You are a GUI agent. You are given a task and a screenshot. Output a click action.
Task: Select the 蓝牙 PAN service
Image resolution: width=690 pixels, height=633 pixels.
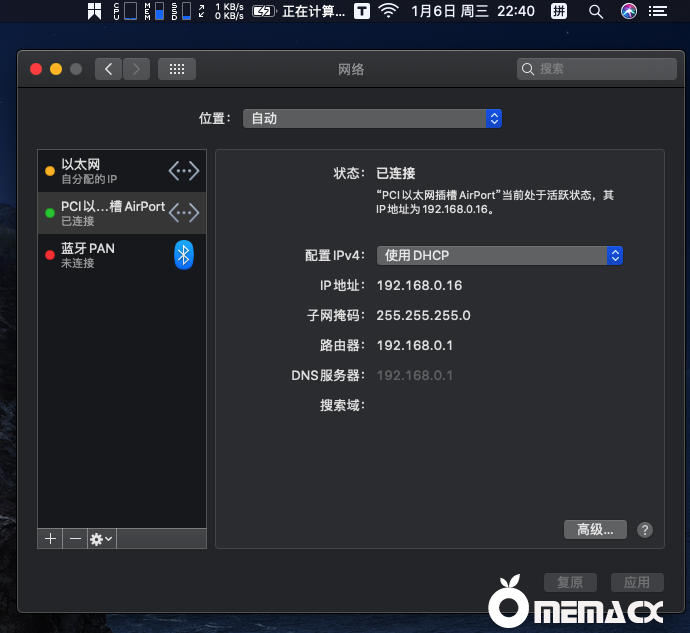(122, 254)
